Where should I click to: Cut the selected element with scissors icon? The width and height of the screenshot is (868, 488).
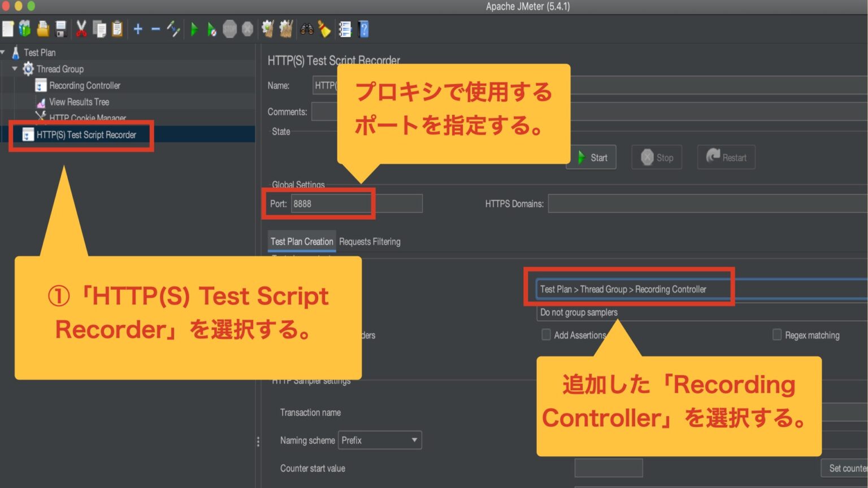click(81, 29)
